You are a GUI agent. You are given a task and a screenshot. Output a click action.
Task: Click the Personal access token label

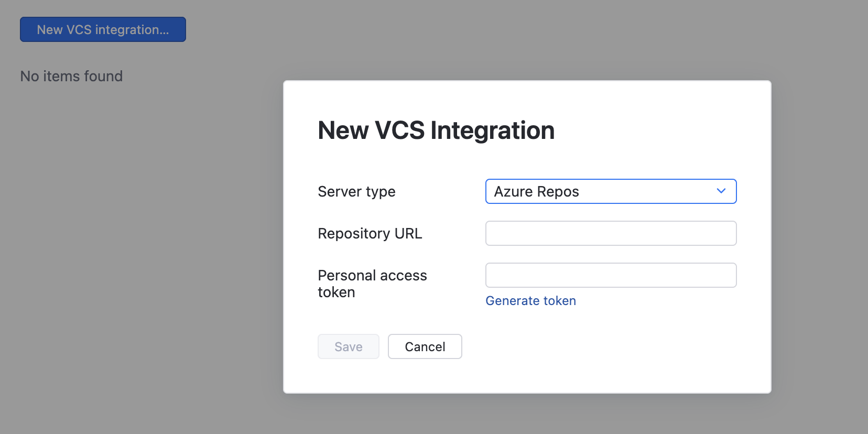372,284
